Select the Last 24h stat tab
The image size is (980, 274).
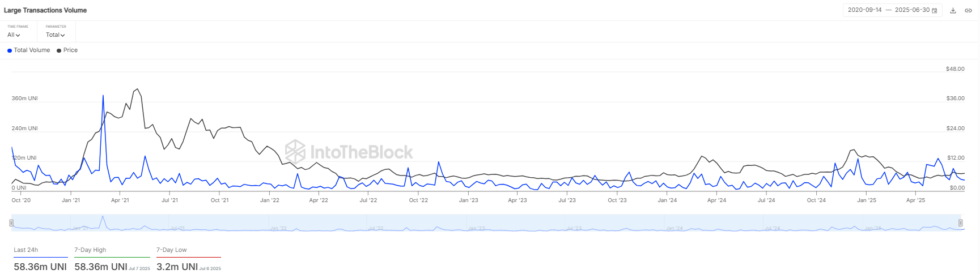[26, 250]
